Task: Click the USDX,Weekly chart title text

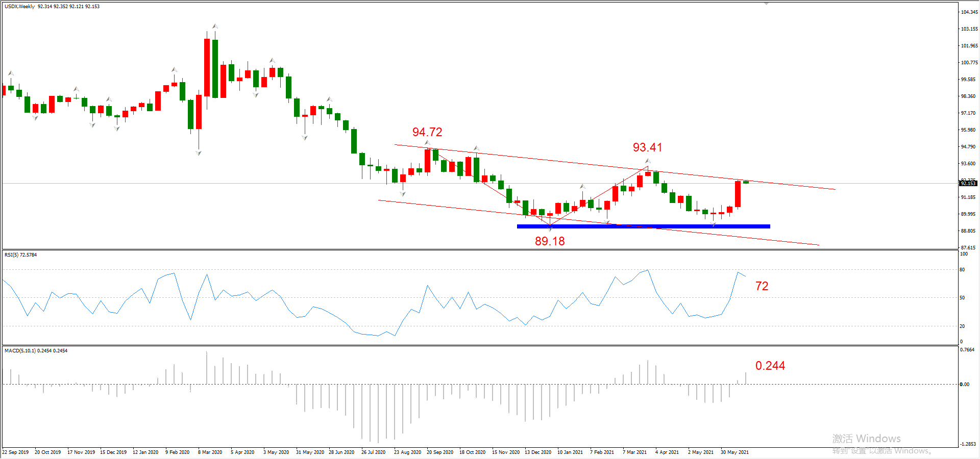Action: pos(20,7)
